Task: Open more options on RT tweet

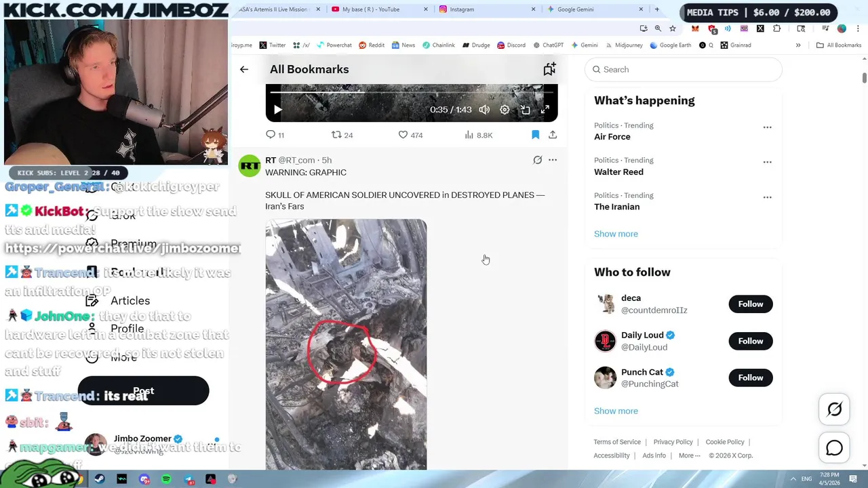Action: (x=553, y=160)
